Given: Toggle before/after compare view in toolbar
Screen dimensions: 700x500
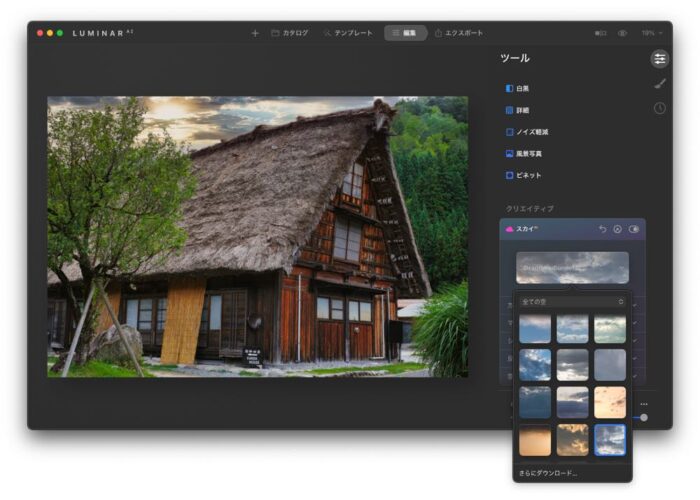Looking at the screenshot, I should click(601, 33).
